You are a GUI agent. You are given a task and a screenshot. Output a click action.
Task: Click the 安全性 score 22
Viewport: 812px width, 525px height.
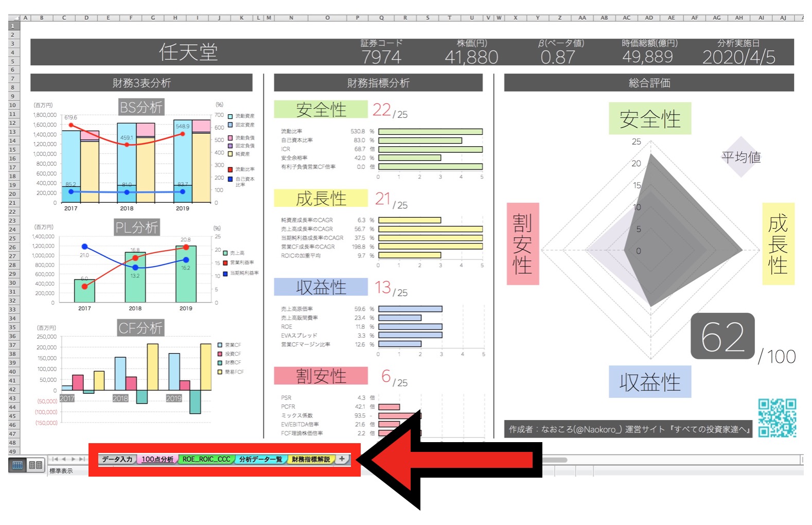click(x=382, y=109)
